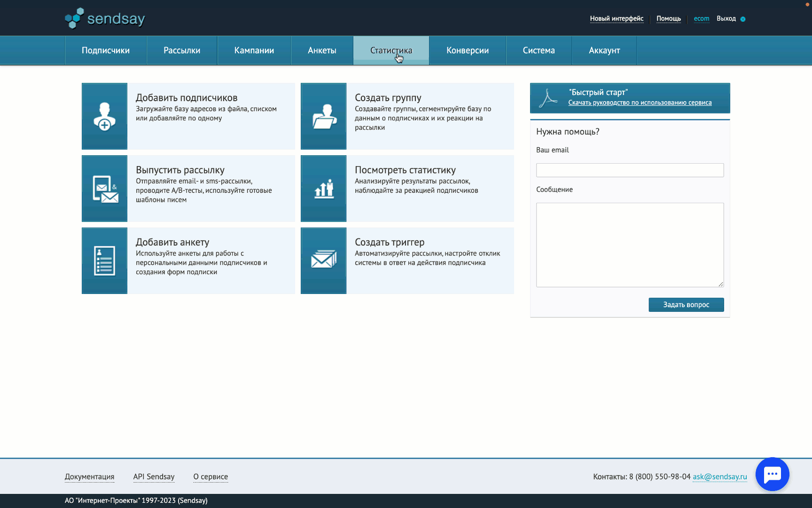Download the service usage guide link
812x508 pixels.
(x=640, y=103)
